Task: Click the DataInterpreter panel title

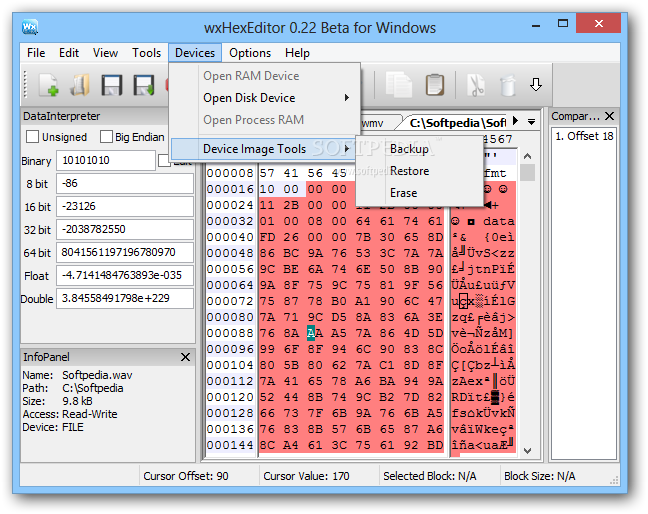Action: tap(62, 116)
